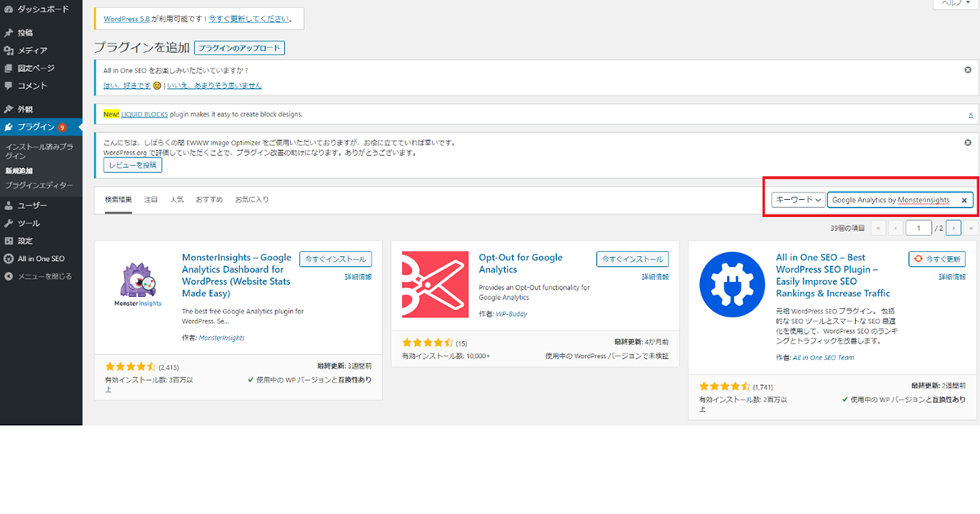Select the 投稿 (Posts) pin icon
Screen dimensions: 980x514
click(10, 33)
